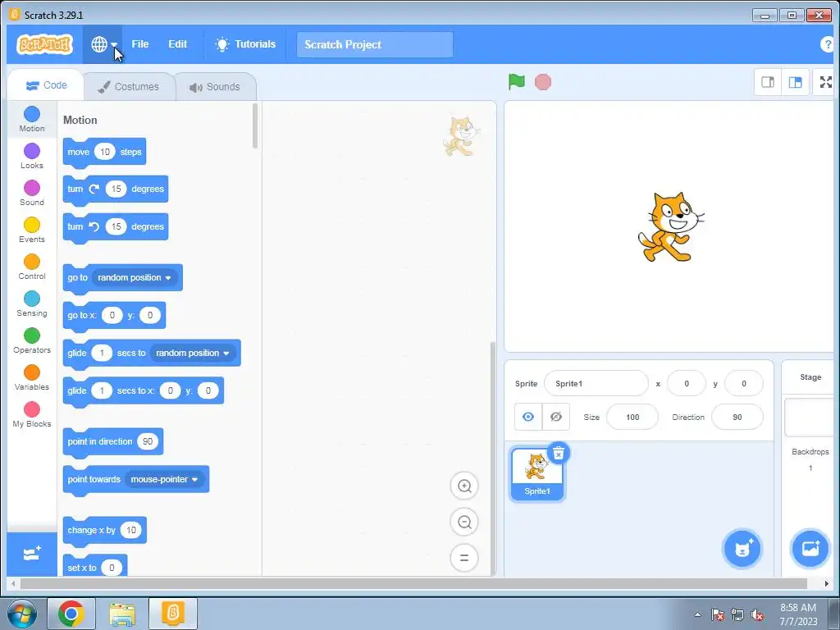Open Windows Explorer from the taskbar
This screenshot has width=840, height=630.
coord(122,614)
